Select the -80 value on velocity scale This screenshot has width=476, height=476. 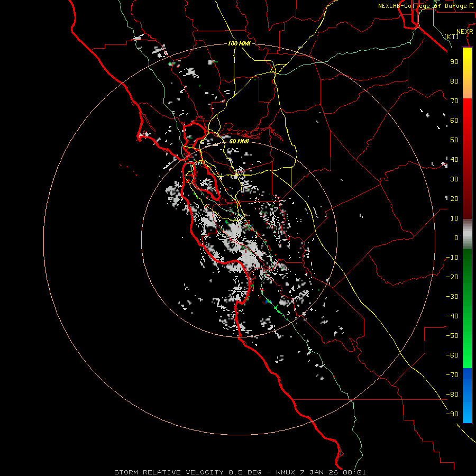pyautogui.click(x=452, y=395)
